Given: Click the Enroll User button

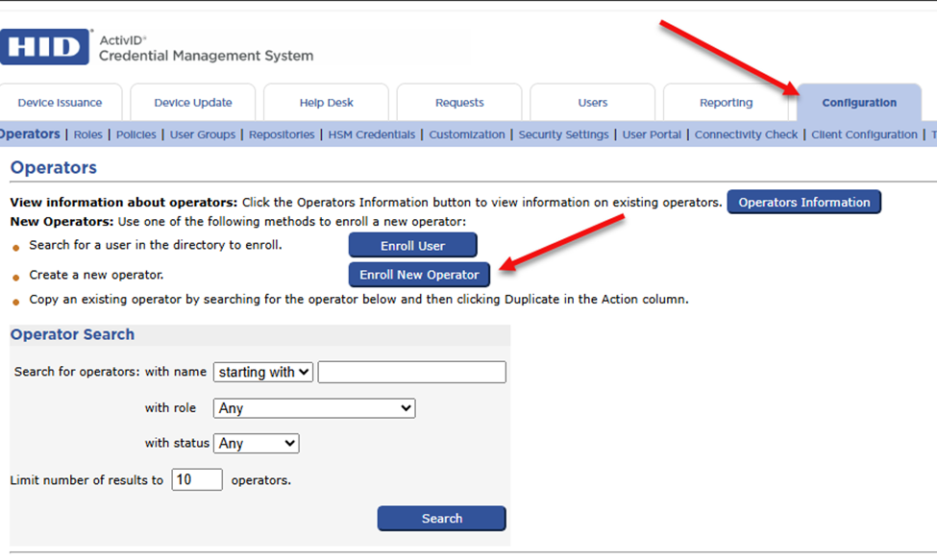Looking at the screenshot, I should [x=413, y=245].
